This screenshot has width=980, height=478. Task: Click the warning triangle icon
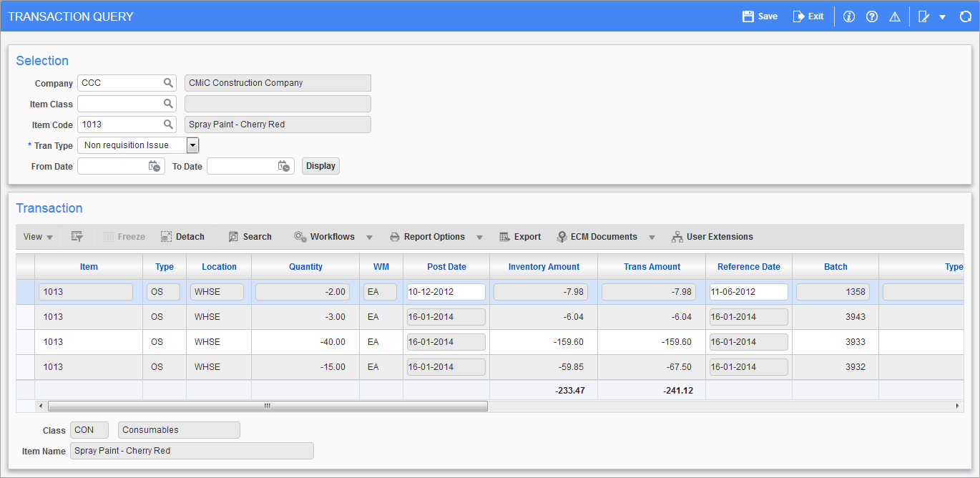click(894, 16)
